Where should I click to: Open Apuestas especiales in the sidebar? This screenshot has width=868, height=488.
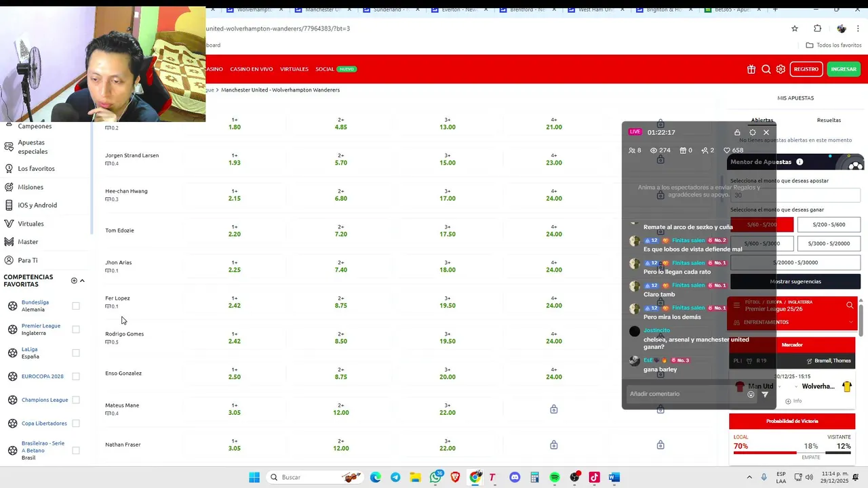click(x=32, y=147)
